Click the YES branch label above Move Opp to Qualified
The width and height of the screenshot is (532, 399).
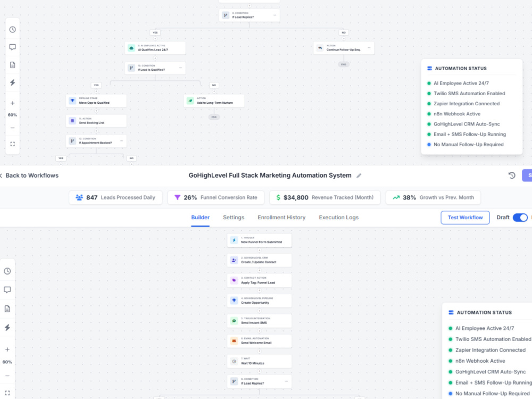(x=96, y=85)
